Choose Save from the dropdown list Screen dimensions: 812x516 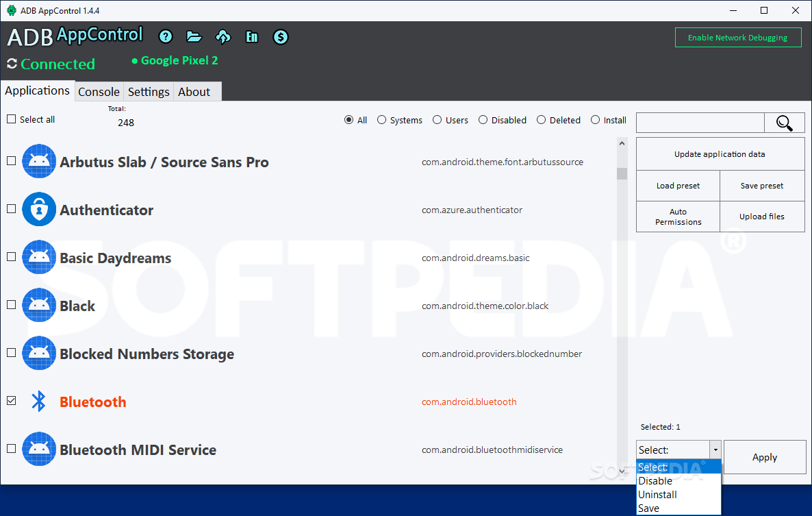(678, 508)
